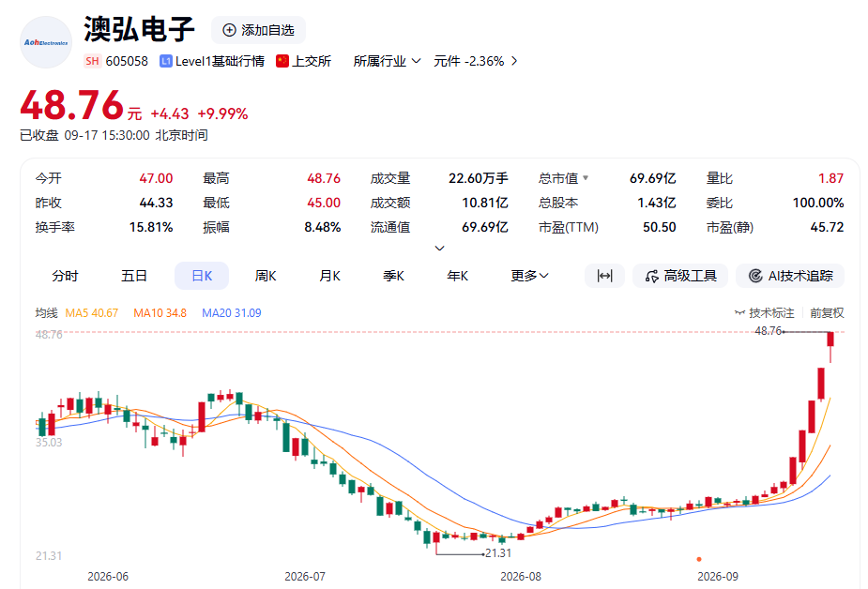This screenshot has width=868, height=589.
Task: Click Level1基础行情 label
Action: pyautogui.click(x=220, y=61)
